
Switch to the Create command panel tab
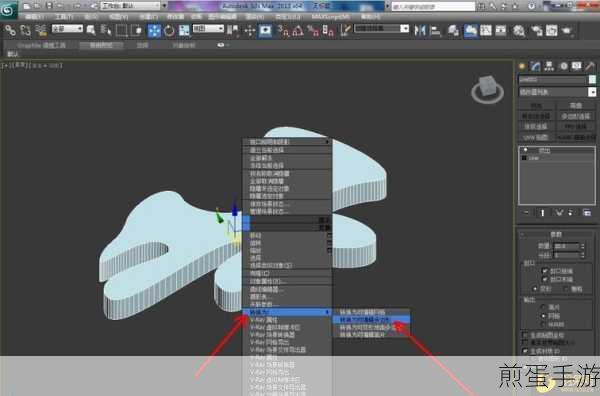(522, 66)
